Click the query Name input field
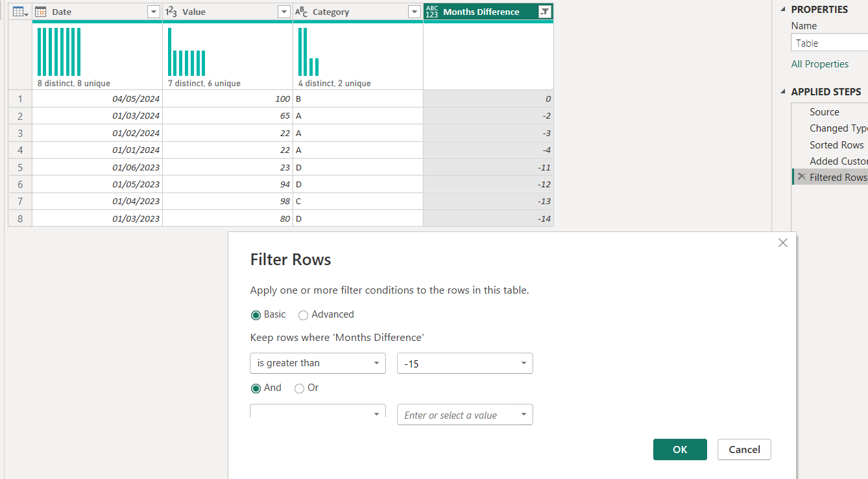Screen dimensions: 868x479 830,43
